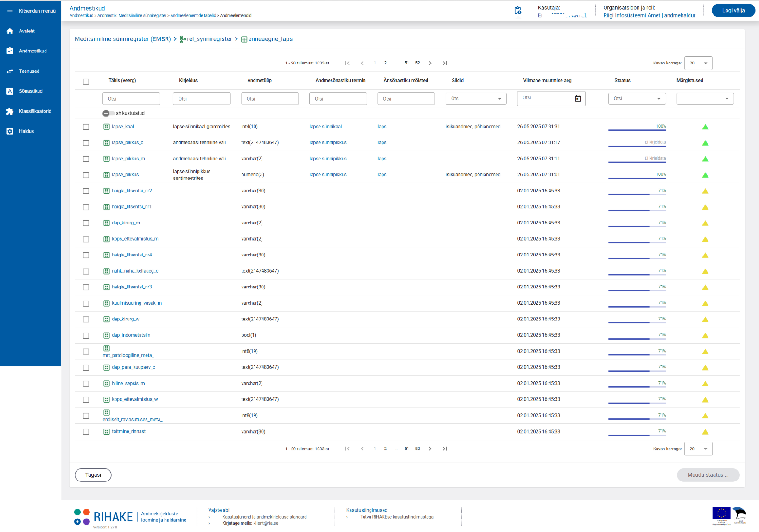The width and height of the screenshot is (759, 532).
Task: Toggle the 'sh kustutatud' switch
Action: pos(108,113)
